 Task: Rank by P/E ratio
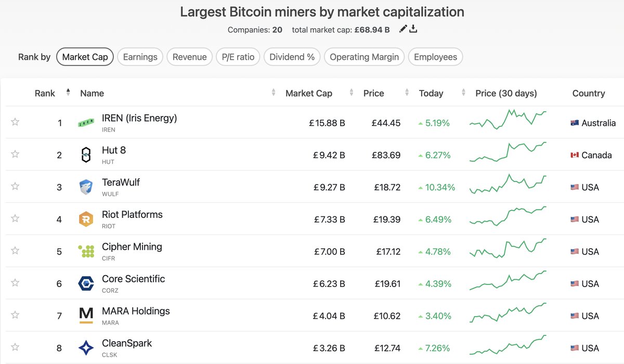tap(238, 57)
